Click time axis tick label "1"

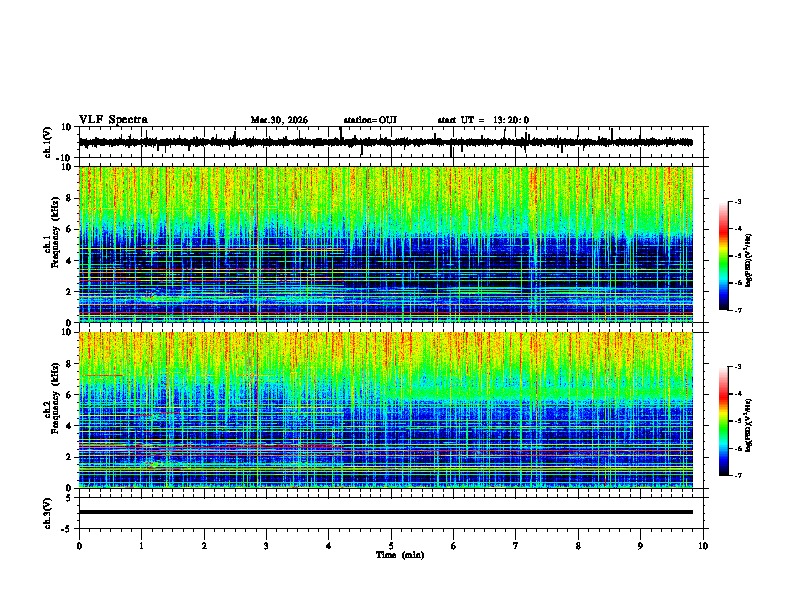point(141,546)
